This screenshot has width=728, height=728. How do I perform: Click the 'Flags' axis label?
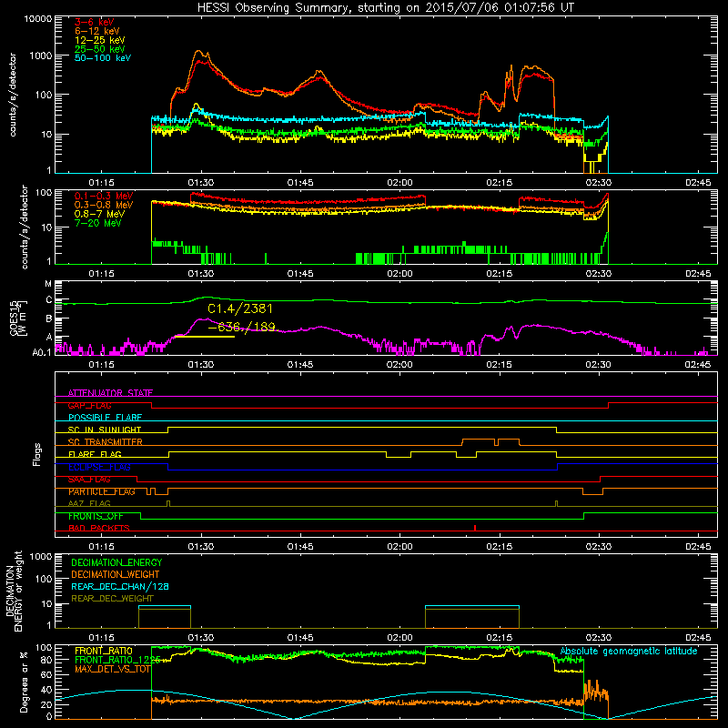tap(37, 454)
